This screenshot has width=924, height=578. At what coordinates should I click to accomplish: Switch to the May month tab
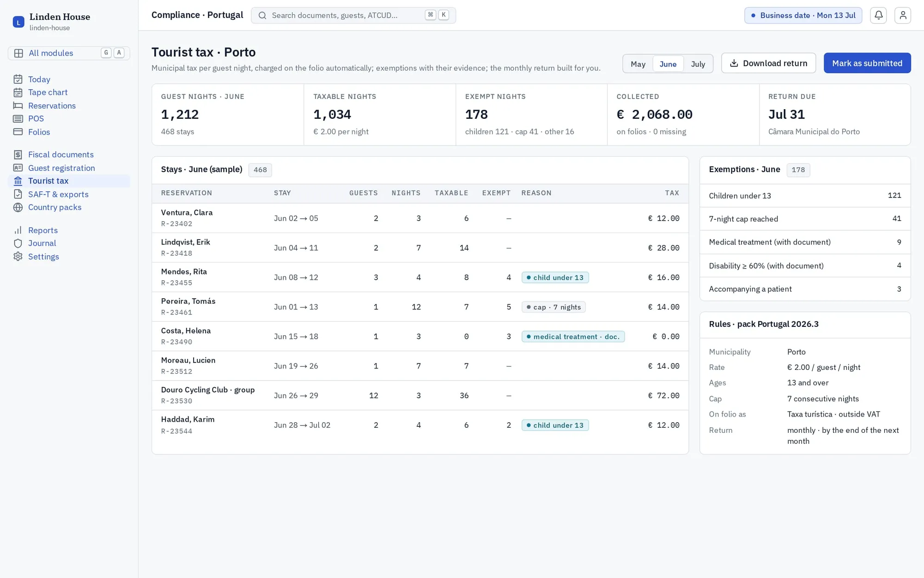tap(638, 64)
